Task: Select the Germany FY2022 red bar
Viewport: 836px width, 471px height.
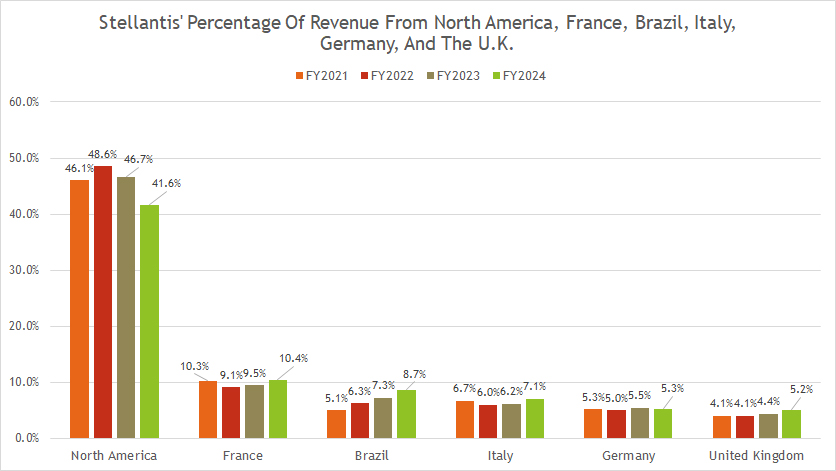Action: [x=616, y=425]
